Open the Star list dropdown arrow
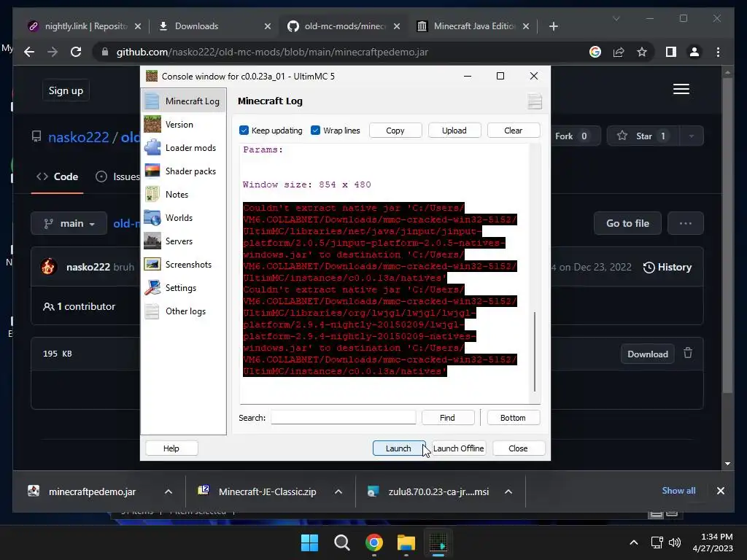Screen dimensions: 747x560 point(692,136)
